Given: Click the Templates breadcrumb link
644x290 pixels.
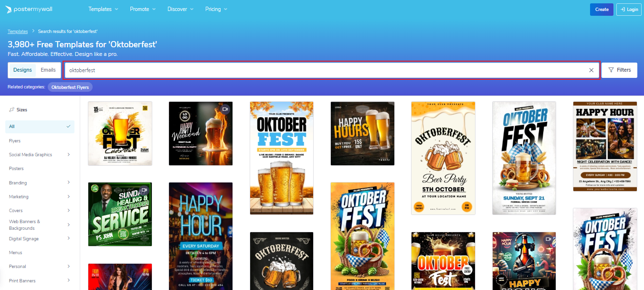Looking at the screenshot, I should tap(18, 32).
